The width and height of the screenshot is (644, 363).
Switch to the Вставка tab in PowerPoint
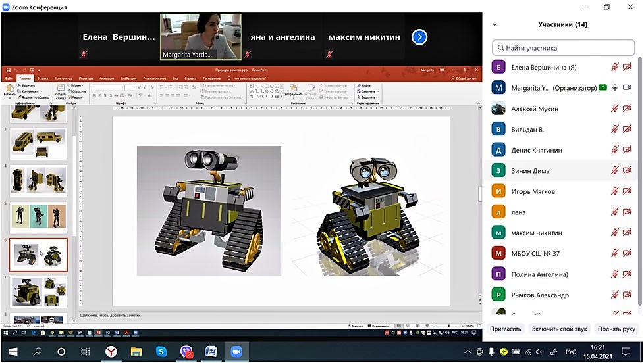(x=42, y=78)
